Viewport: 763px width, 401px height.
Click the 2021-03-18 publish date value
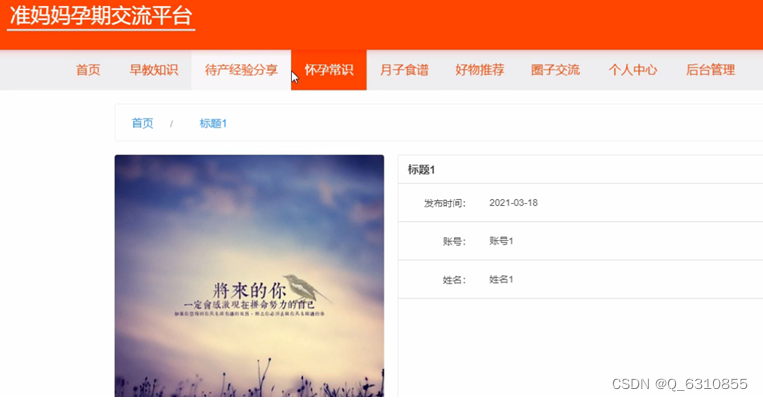click(x=513, y=203)
